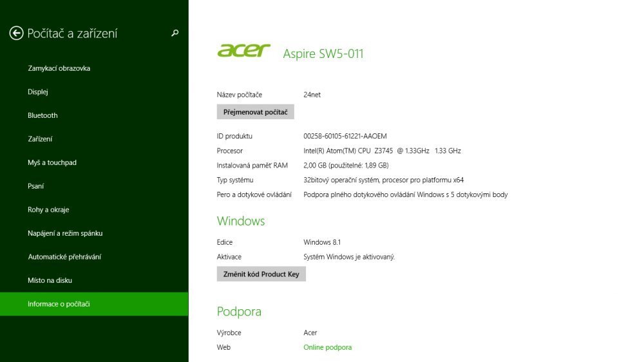
Task: Select Informace o počítači item
Action: (x=94, y=304)
